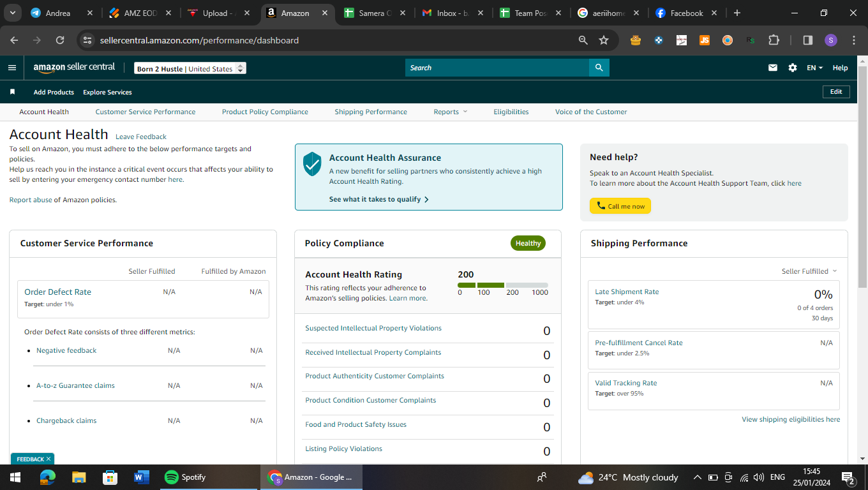This screenshot has width=868, height=490.
Task: Open the Chrome three-dot menu
Action: [x=854, y=40]
